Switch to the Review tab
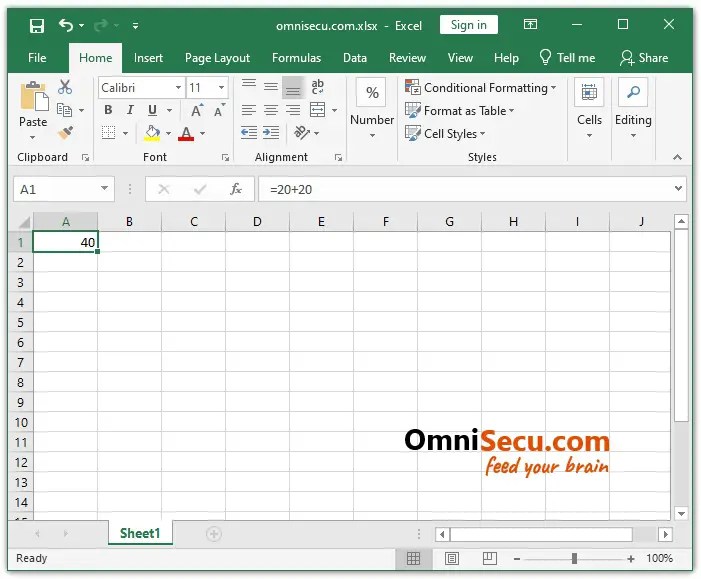The width and height of the screenshot is (701, 579). (x=407, y=58)
